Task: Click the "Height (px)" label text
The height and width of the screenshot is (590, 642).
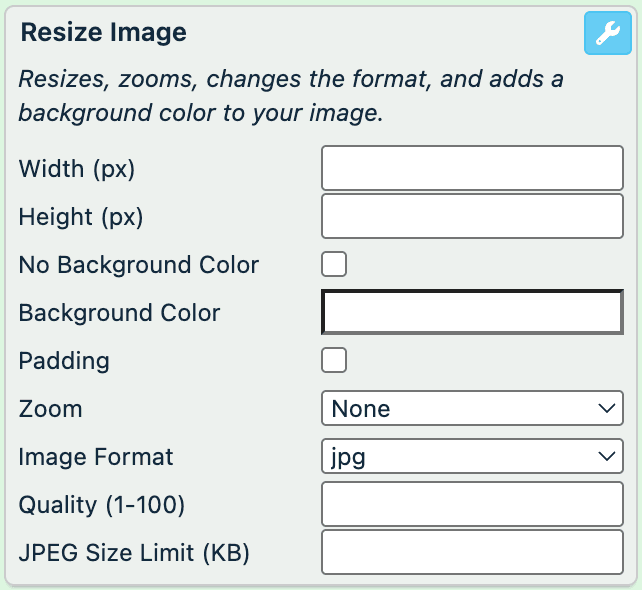Action: 81,217
